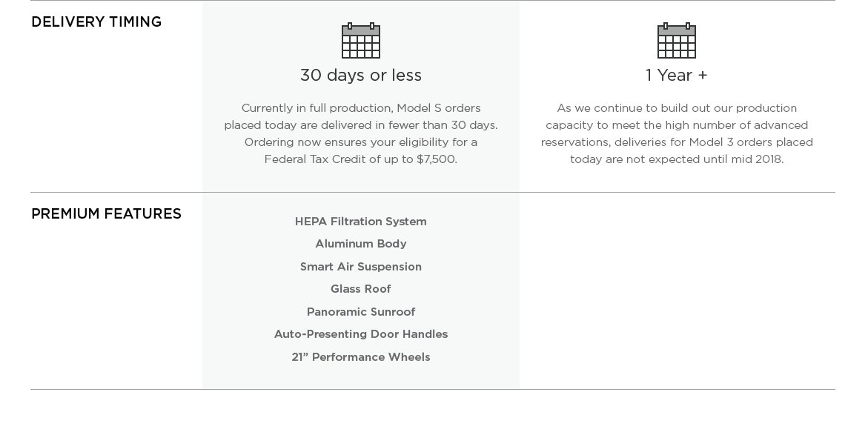Click the Panoramic Sunroof feature
This screenshot has height=435, width=868.
click(361, 312)
